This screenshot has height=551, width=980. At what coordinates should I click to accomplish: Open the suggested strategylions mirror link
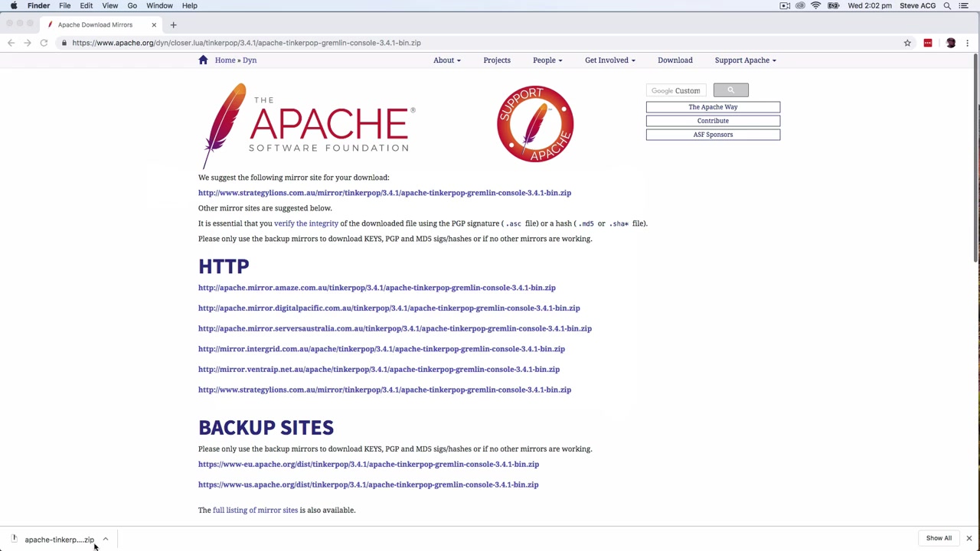(x=384, y=193)
